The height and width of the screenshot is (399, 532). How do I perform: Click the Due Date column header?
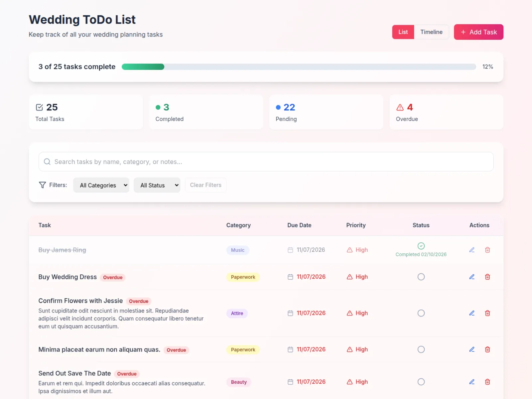coord(299,225)
